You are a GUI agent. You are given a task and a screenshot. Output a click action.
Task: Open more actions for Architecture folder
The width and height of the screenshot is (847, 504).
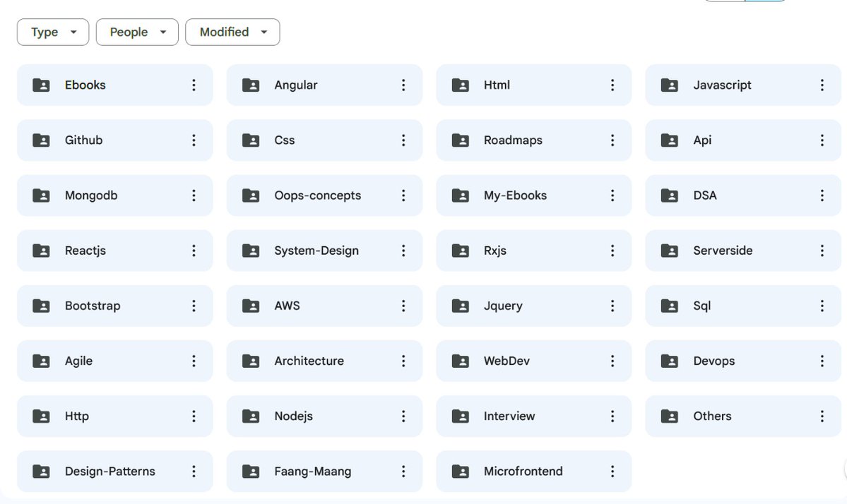[x=403, y=361]
